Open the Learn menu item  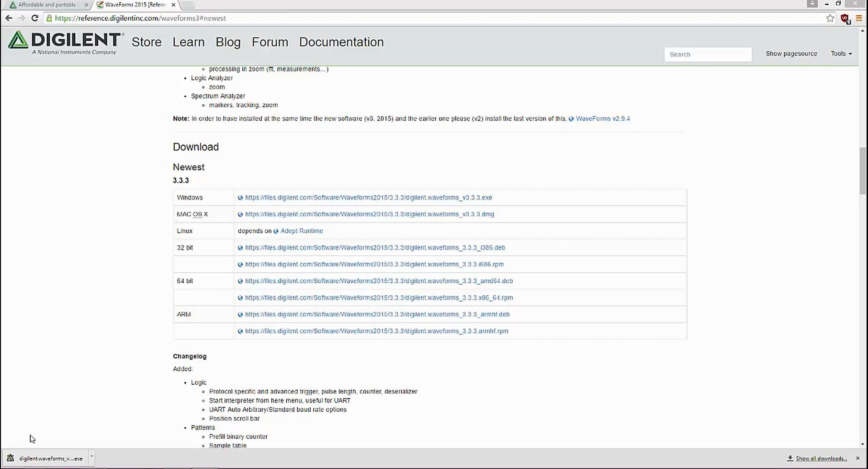point(189,42)
